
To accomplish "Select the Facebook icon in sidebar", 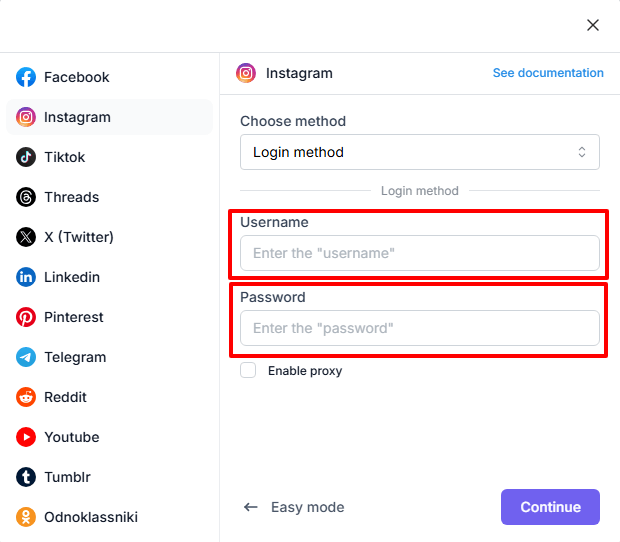I will coord(26,77).
